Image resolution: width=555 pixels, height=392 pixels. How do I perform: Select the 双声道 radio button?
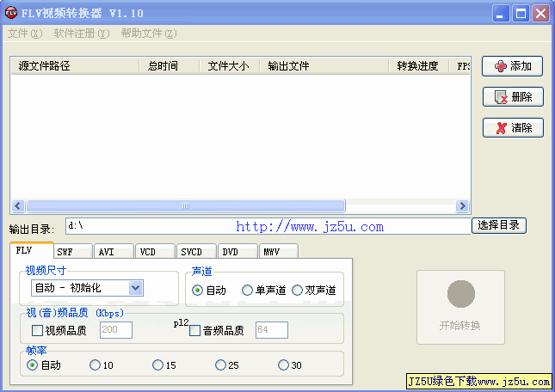tap(297, 291)
